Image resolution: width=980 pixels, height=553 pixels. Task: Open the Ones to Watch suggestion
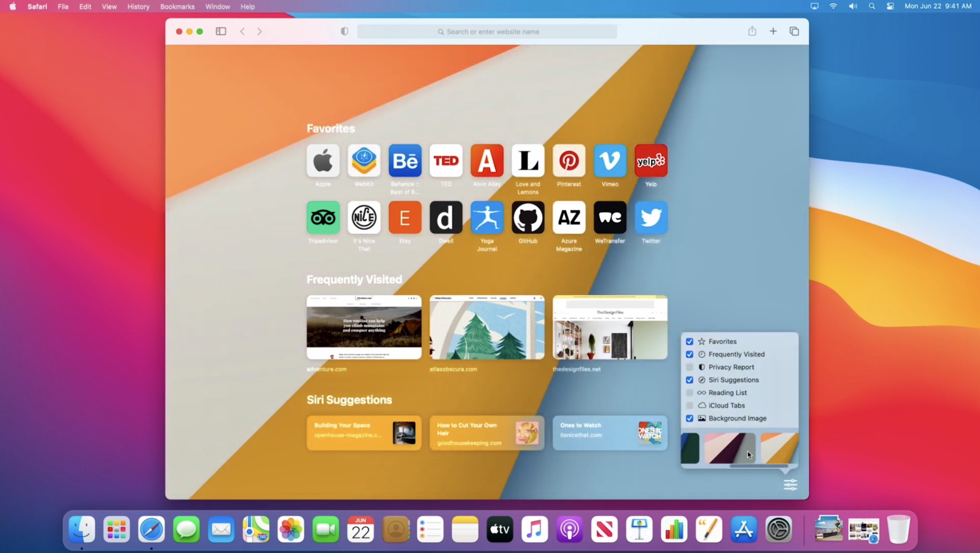[x=610, y=433]
